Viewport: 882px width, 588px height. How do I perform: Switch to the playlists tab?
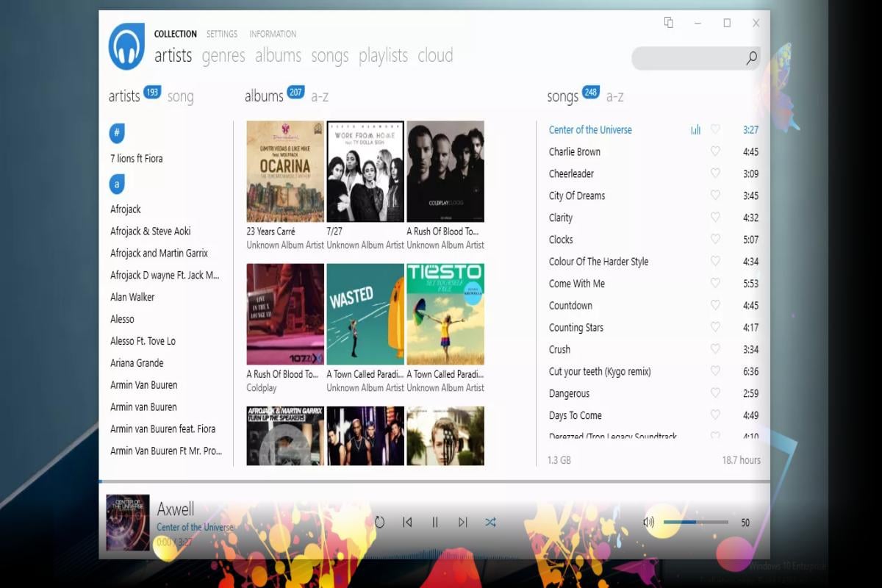[383, 56]
